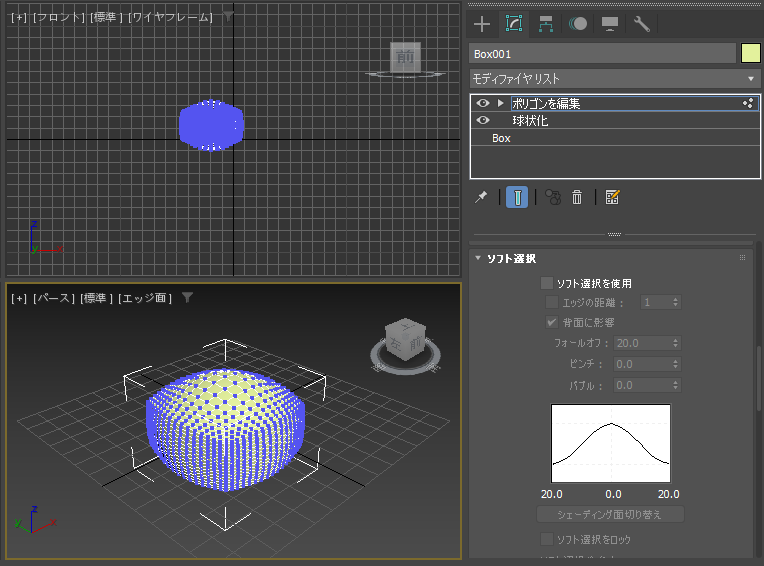
Task: Click the フォールオフ value field
Action: 642,343
